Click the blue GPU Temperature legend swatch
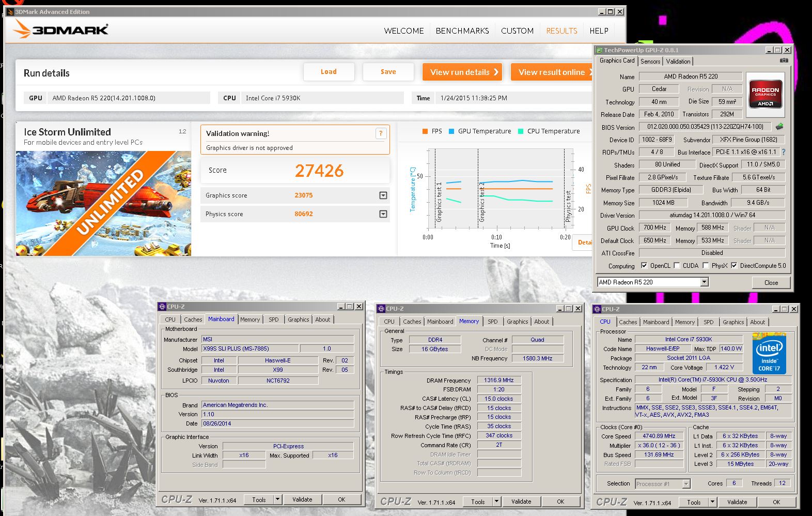 451,131
